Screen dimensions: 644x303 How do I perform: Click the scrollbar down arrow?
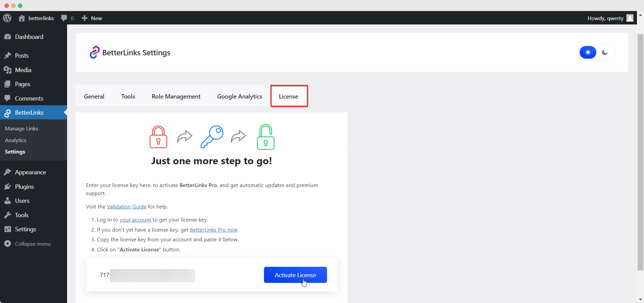(x=640, y=299)
